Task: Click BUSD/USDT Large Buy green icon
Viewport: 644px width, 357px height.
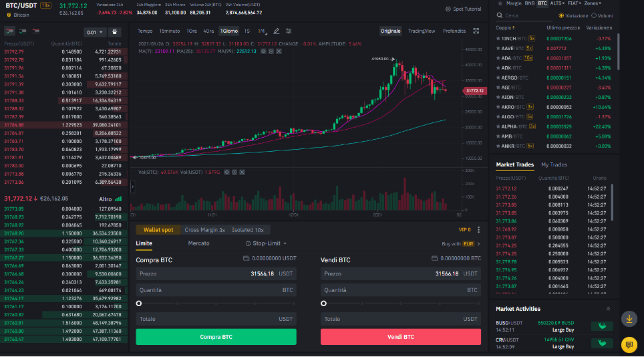Action: coord(602,326)
